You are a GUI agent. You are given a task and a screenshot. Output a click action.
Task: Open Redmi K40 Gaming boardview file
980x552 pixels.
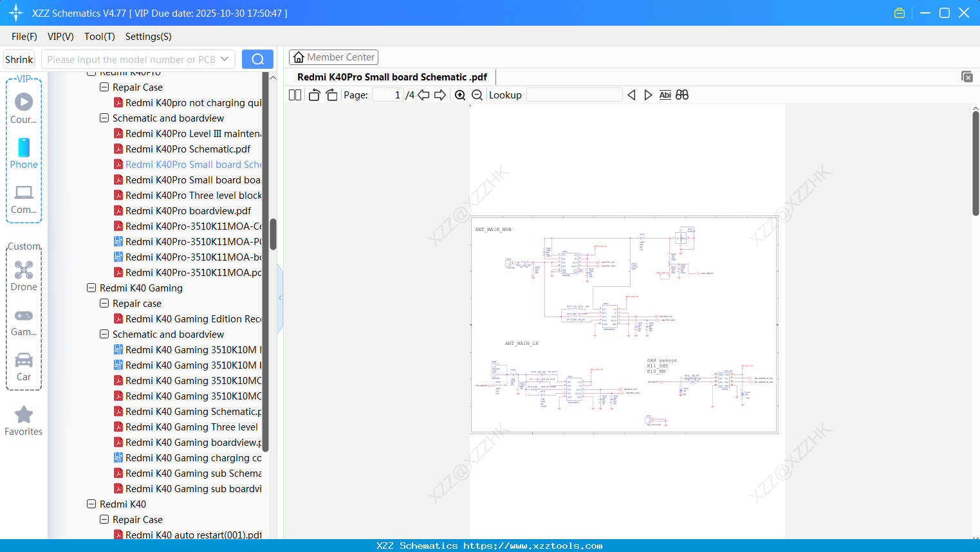click(188, 443)
